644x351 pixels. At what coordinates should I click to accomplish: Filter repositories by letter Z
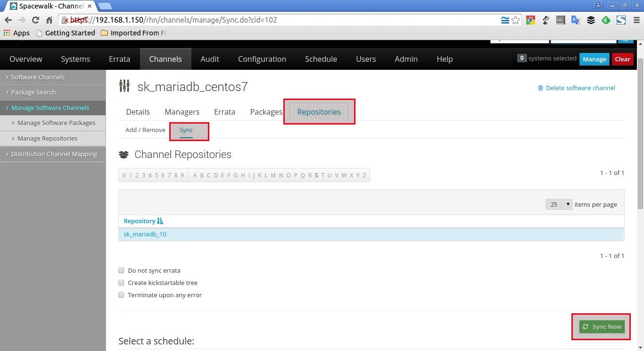364,175
